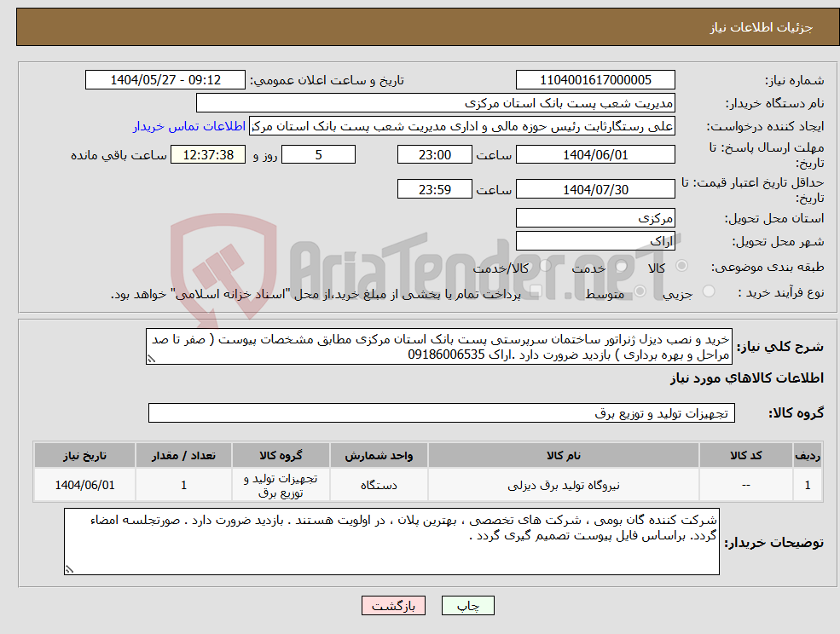The height and width of the screenshot is (634, 840).
Task: Click the announcement date field 1404/05/27
Action: point(165,79)
